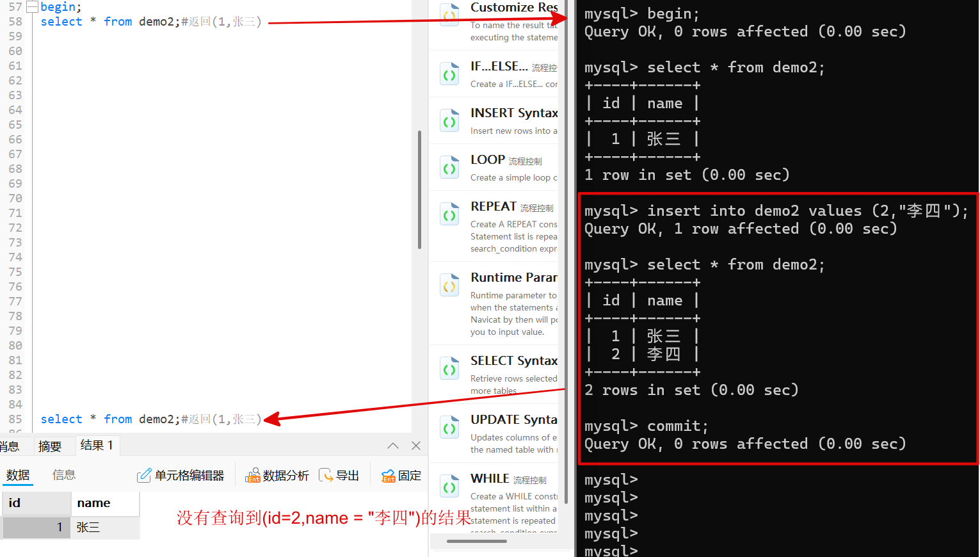Click the REPEAT snippet title
Screen dimensions: 980x557
point(494,207)
